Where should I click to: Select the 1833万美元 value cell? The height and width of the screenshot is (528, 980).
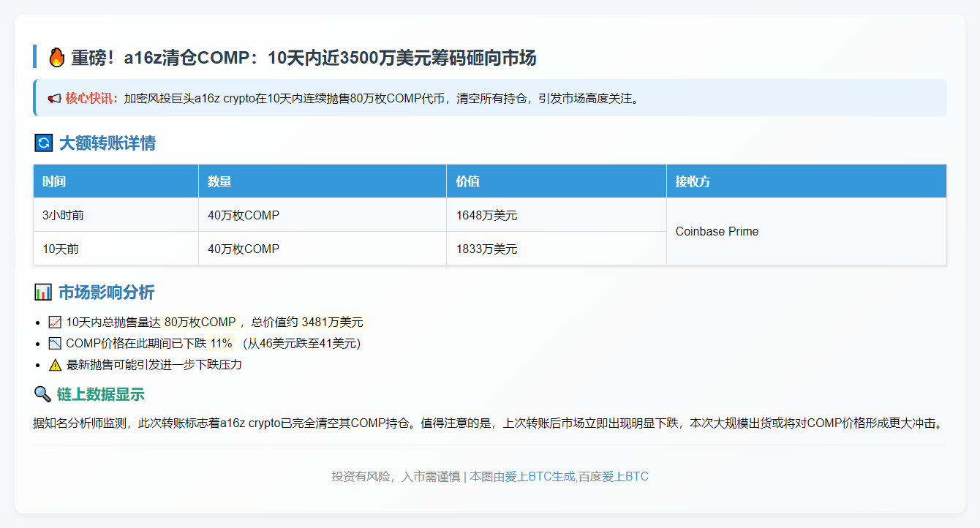[557, 249]
